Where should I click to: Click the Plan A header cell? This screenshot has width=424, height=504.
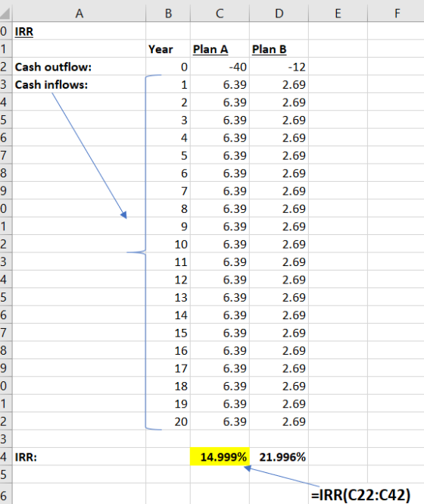220,49
